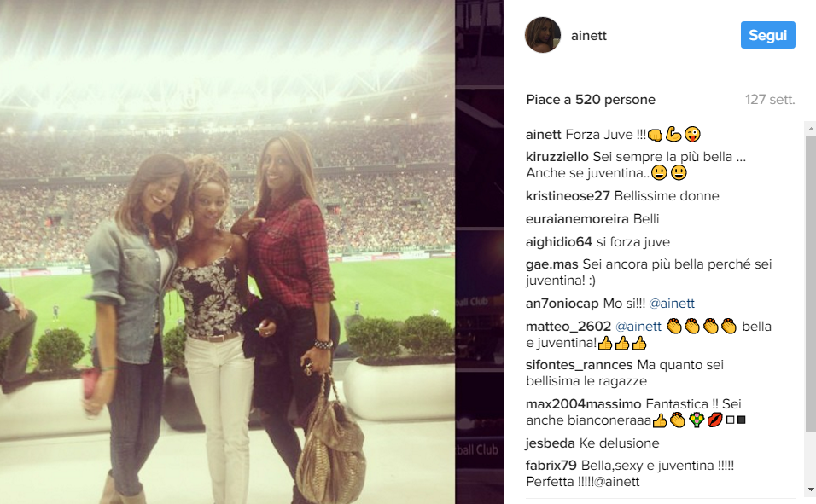This screenshot has width=816, height=504.
Task: Follow the account with Segui button
Action: click(767, 35)
